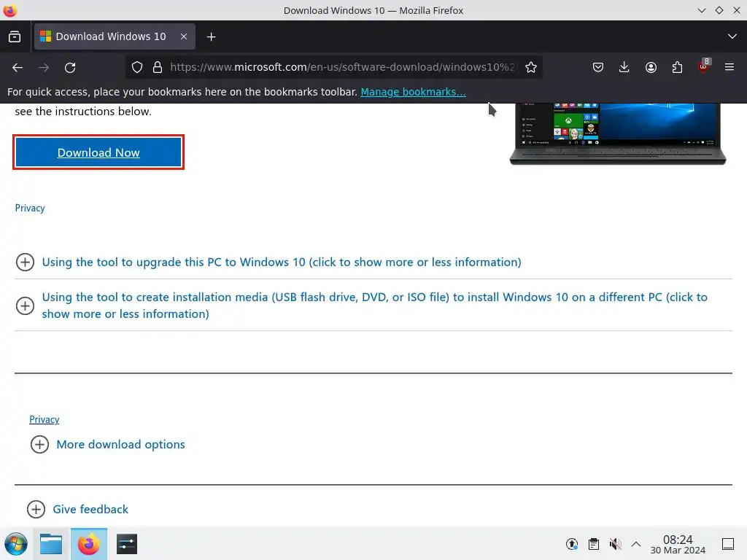Expand the Give feedback plus icon
Screen dimensions: 747x560
(36, 509)
